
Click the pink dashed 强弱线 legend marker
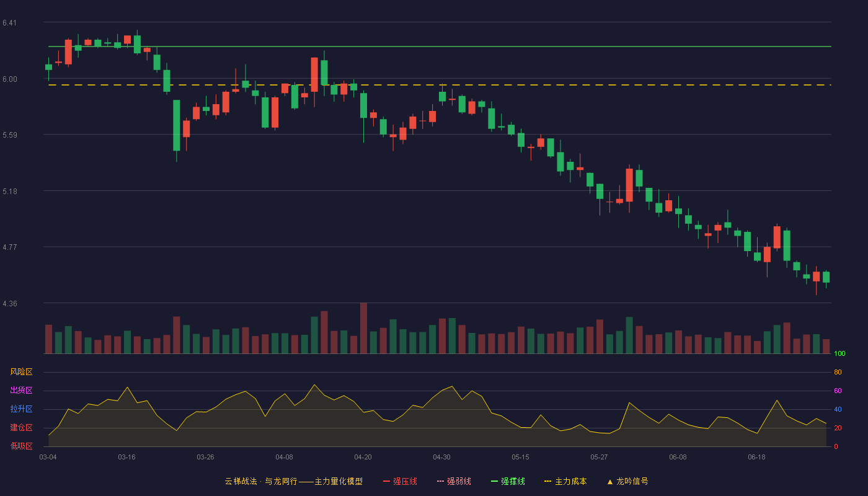click(x=440, y=481)
